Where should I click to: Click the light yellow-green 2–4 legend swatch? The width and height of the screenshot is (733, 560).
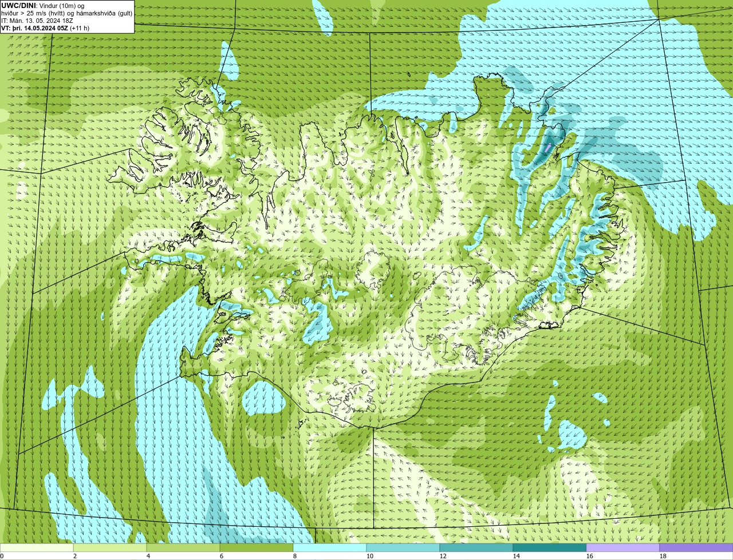pos(110,547)
